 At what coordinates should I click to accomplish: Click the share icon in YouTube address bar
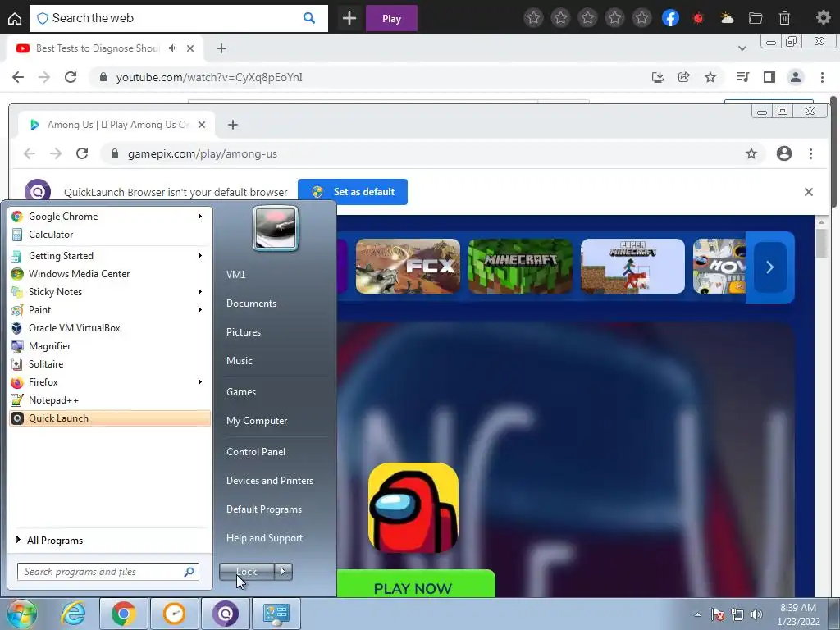click(683, 77)
